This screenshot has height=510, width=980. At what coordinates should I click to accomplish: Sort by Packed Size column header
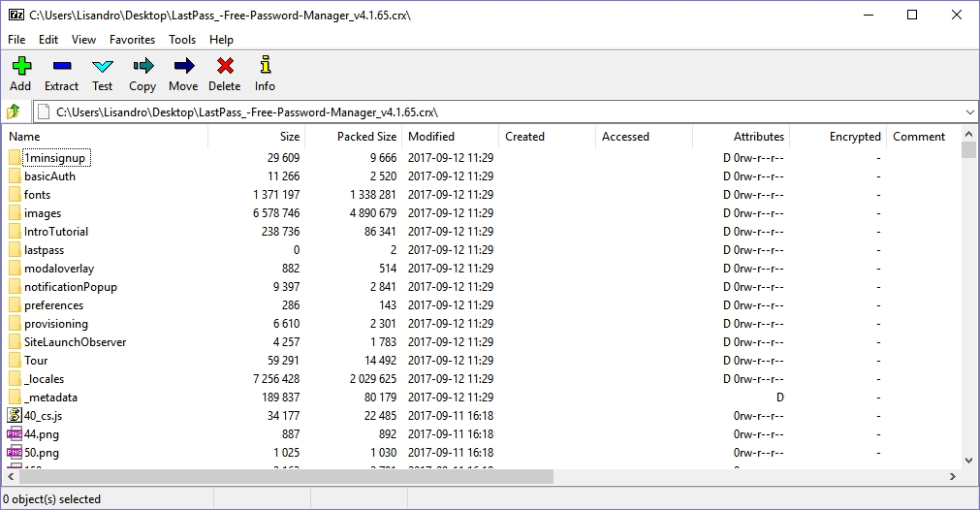(x=353, y=137)
